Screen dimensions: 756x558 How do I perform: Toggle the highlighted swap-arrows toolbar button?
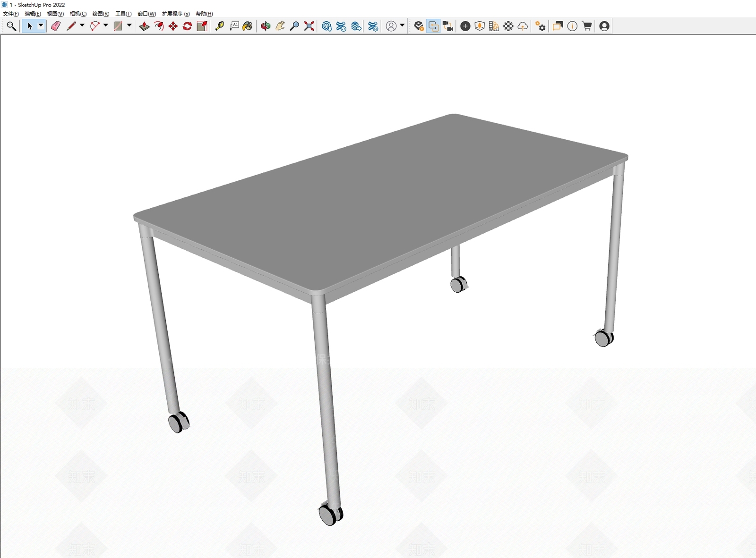pos(433,26)
